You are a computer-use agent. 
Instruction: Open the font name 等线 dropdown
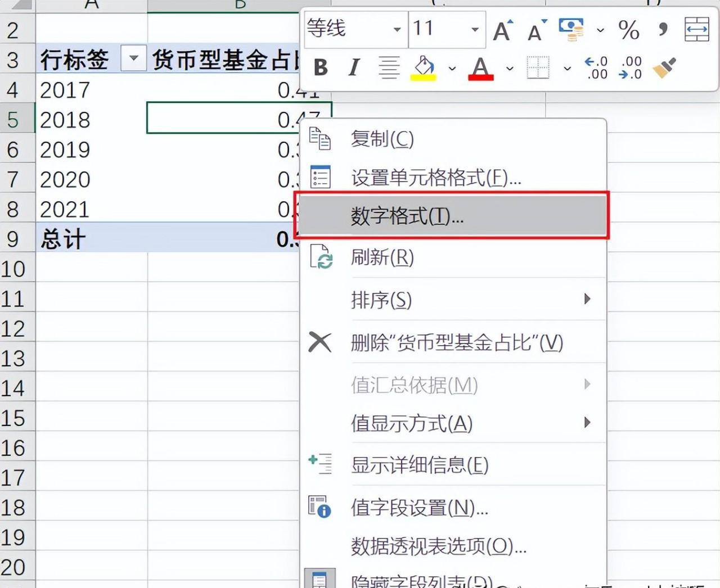397,29
